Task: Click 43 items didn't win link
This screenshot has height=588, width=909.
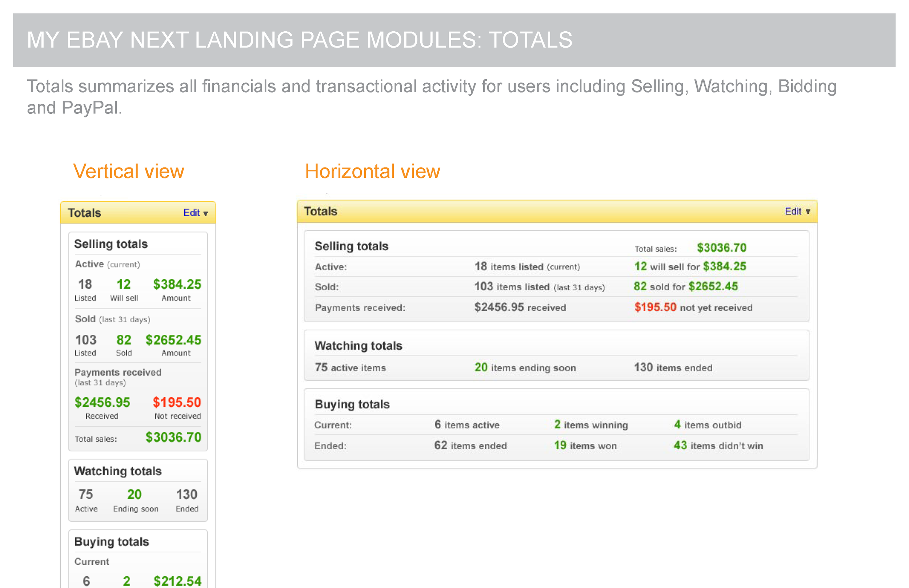Action: (718, 445)
